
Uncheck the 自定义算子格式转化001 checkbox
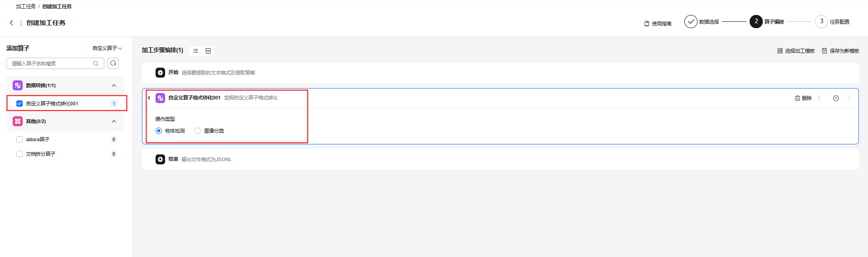(20, 104)
